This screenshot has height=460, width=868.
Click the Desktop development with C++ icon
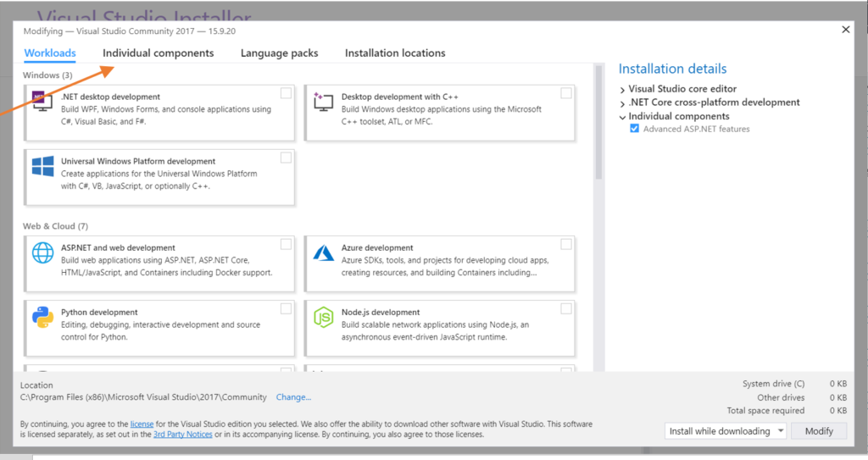(323, 103)
